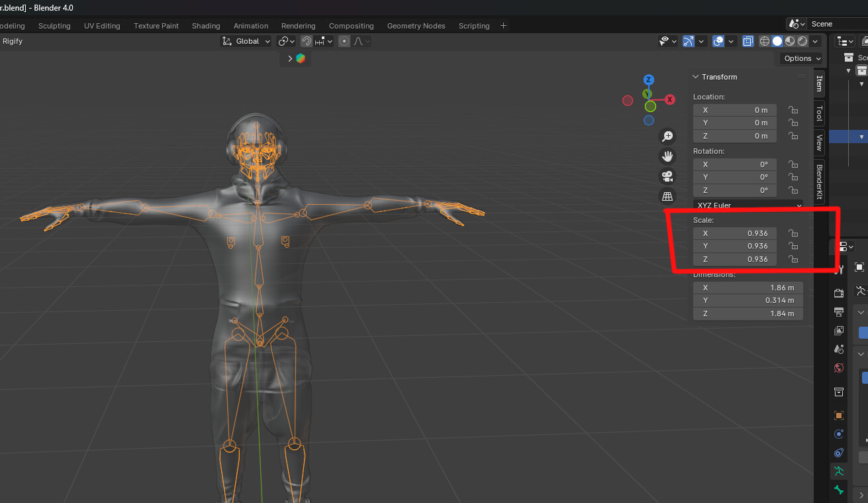This screenshot has width=868, height=503.
Task: Open Physics properties icon
Action: coord(839,434)
